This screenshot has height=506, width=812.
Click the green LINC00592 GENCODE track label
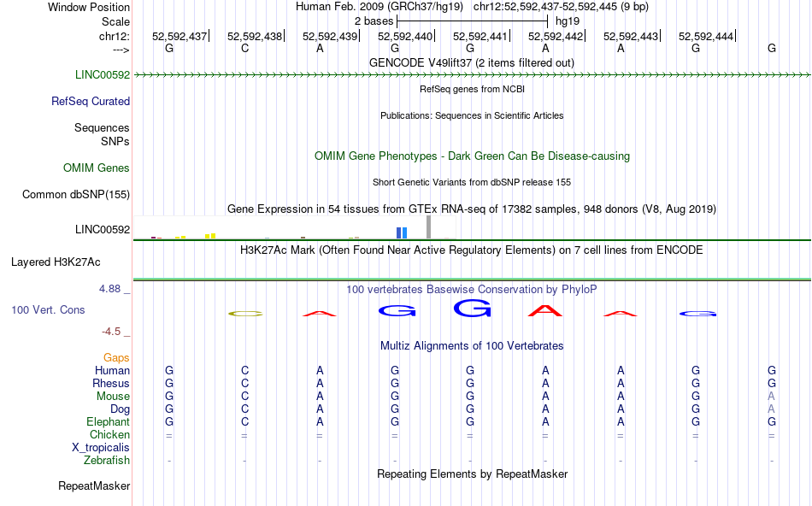coord(103,74)
